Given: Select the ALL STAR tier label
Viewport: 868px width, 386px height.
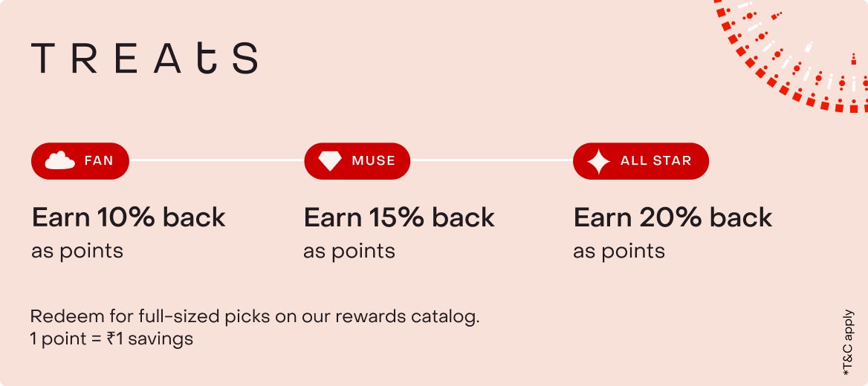Looking at the screenshot, I should point(655,160).
